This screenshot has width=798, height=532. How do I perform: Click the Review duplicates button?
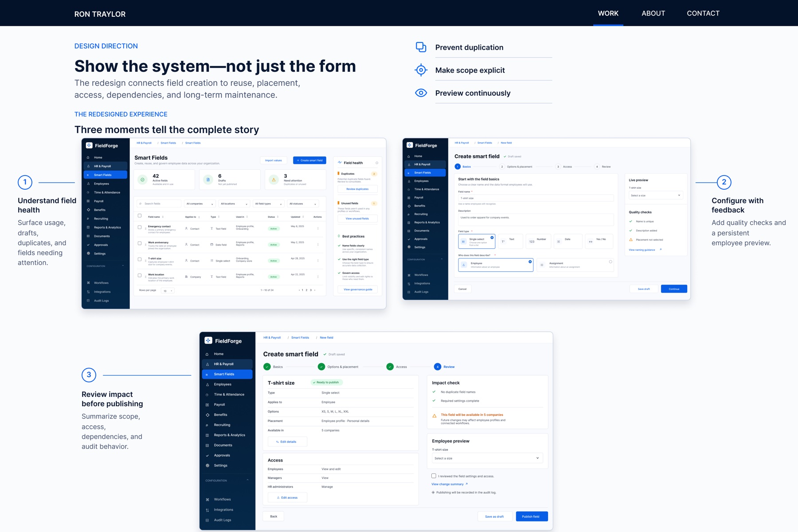click(x=357, y=189)
